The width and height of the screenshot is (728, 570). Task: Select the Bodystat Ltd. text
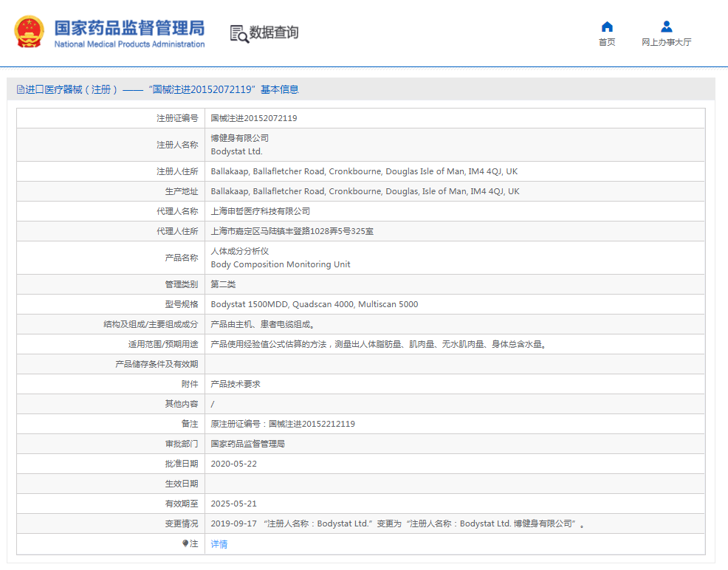click(237, 151)
